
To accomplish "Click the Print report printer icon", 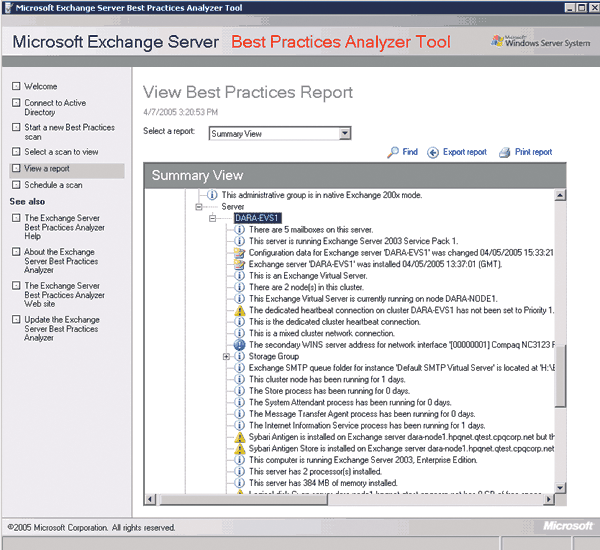I will (x=506, y=153).
